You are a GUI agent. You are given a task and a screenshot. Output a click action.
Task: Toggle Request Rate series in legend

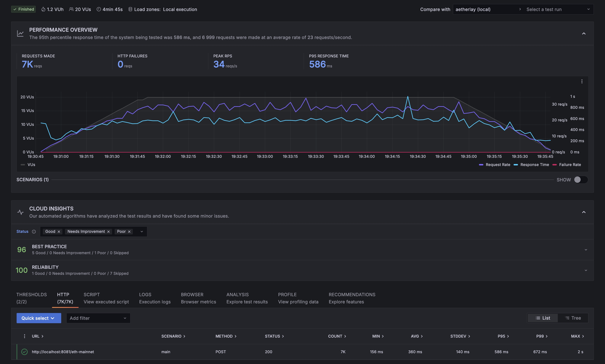point(498,165)
